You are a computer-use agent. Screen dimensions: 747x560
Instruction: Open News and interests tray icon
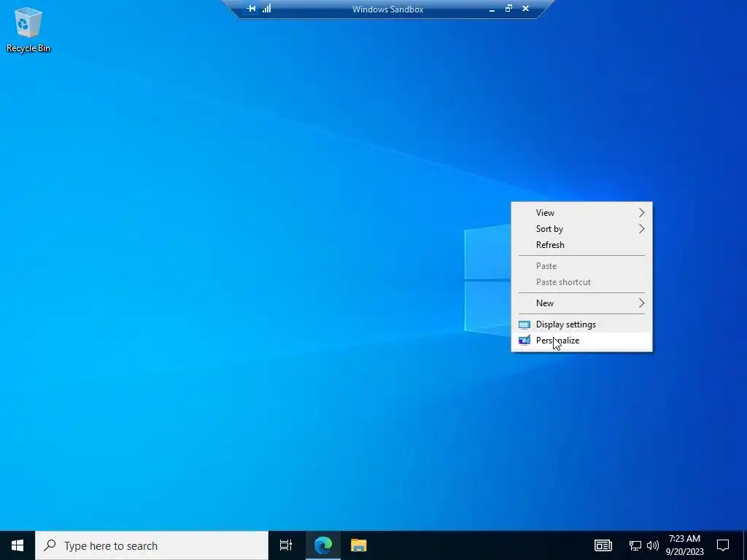click(x=603, y=545)
